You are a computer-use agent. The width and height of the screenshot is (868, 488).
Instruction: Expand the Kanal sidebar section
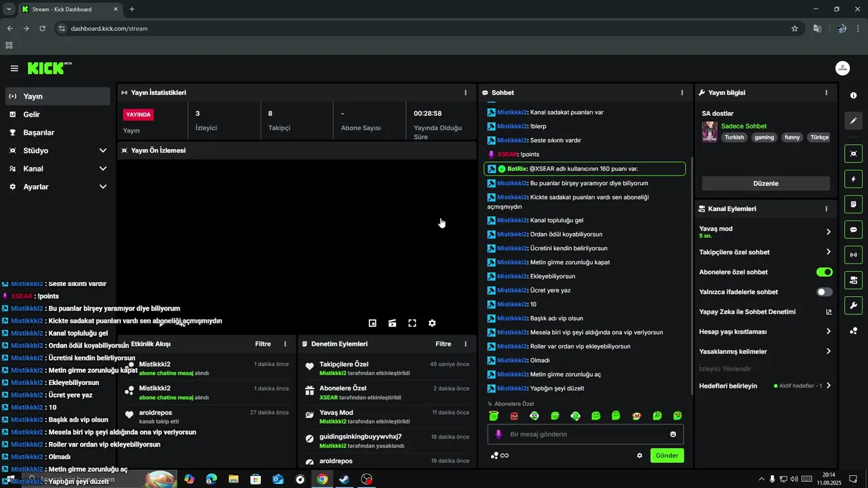pos(58,169)
